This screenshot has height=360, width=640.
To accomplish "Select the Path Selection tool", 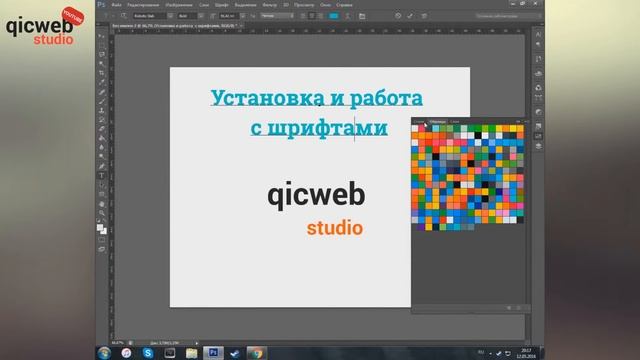I will [102, 185].
